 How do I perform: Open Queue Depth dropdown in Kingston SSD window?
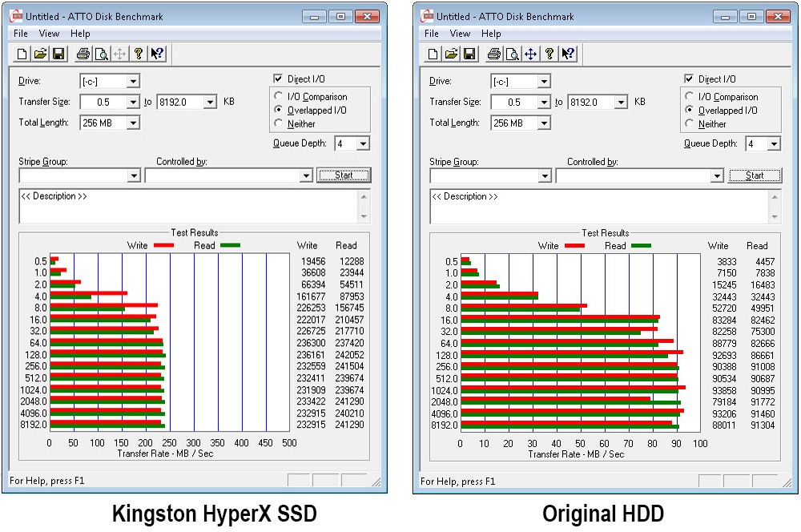363,143
